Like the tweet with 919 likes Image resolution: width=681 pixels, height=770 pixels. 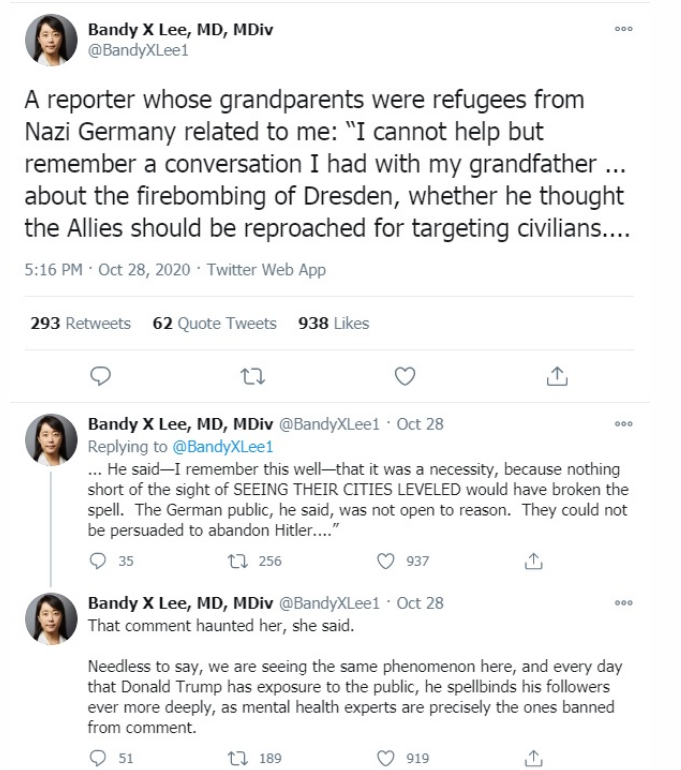[385, 758]
